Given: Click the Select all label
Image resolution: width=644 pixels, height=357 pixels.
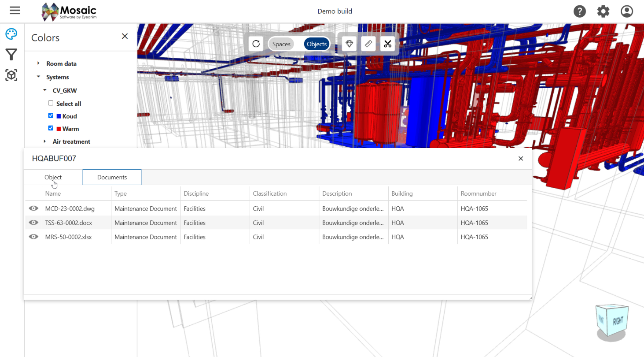Looking at the screenshot, I should (x=69, y=104).
